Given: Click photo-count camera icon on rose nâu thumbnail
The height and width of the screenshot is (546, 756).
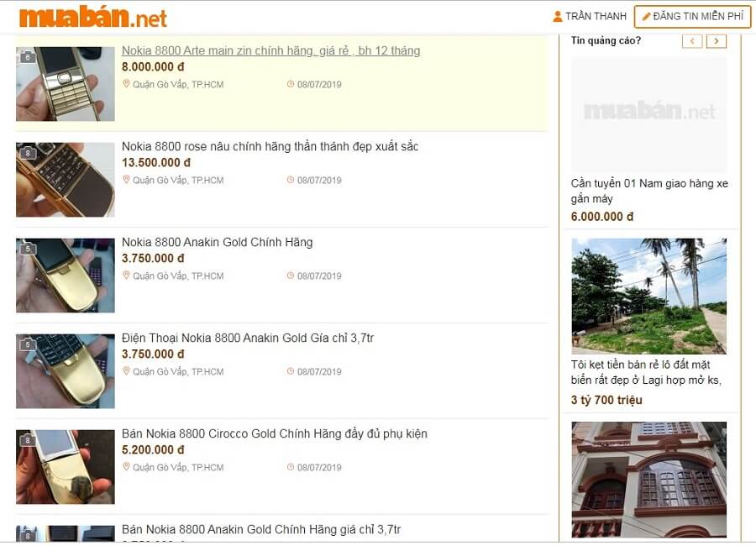Looking at the screenshot, I should 28,152.
